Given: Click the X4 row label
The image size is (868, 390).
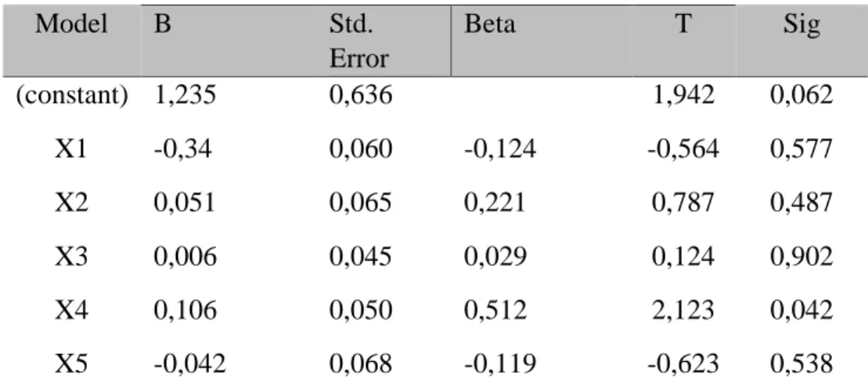Looking at the screenshot, I should (x=71, y=310).
